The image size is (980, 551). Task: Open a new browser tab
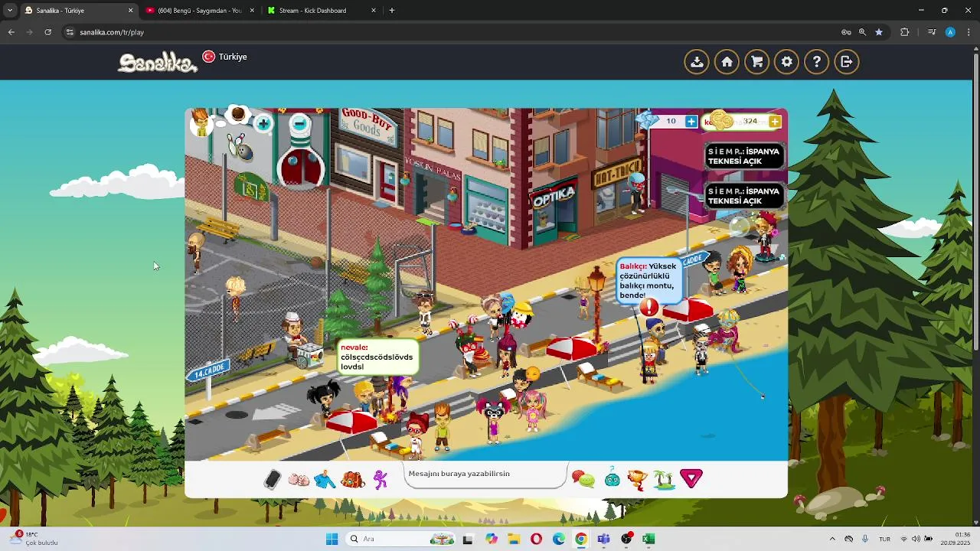click(x=392, y=11)
